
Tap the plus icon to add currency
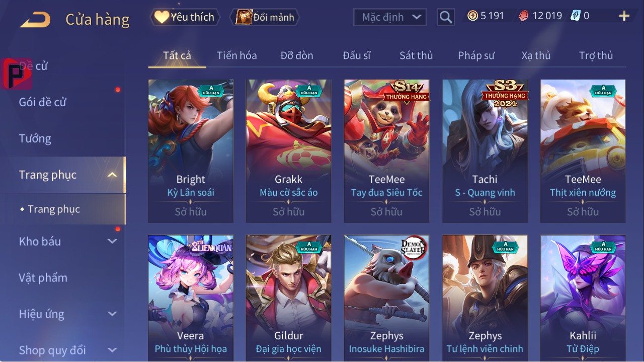[x=624, y=16]
